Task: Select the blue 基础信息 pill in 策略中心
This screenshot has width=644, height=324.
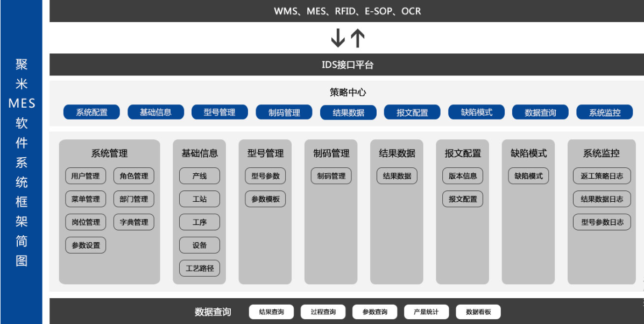Action: 155,112
